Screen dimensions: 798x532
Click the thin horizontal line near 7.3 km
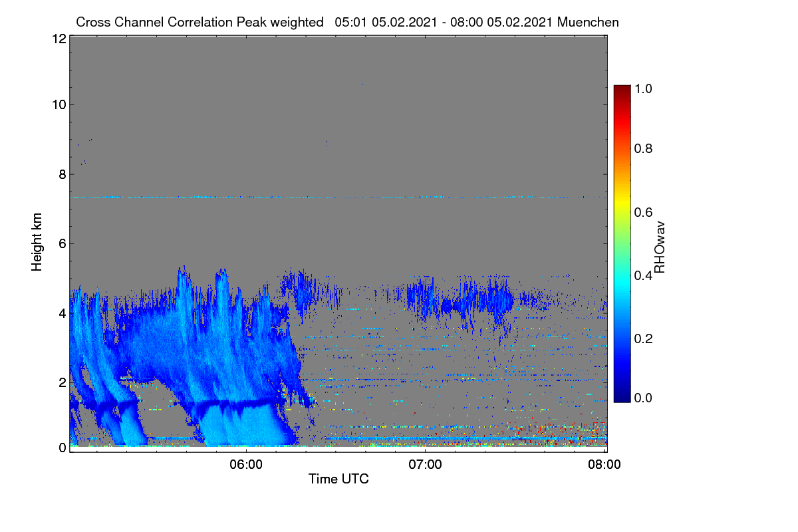pyautogui.click(x=338, y=197)
